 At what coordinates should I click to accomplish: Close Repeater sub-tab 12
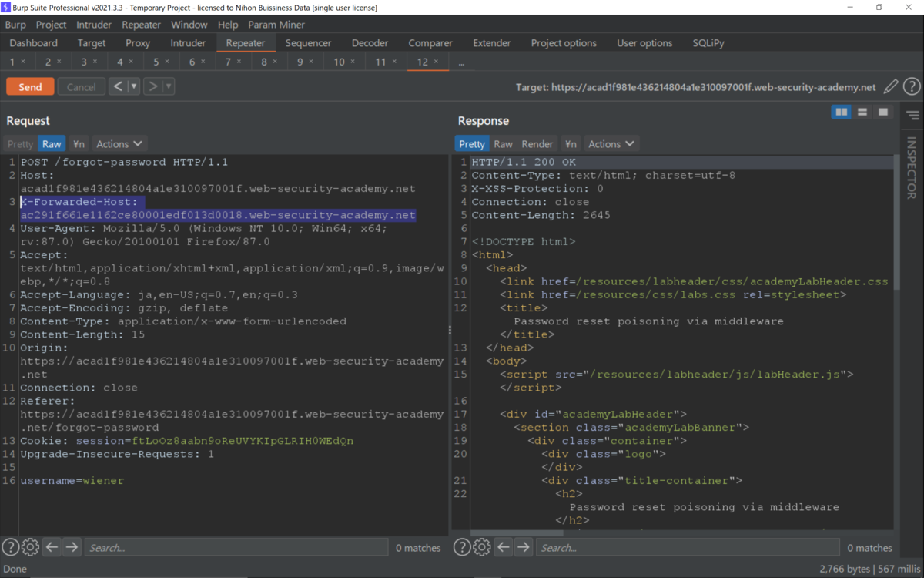437,62
